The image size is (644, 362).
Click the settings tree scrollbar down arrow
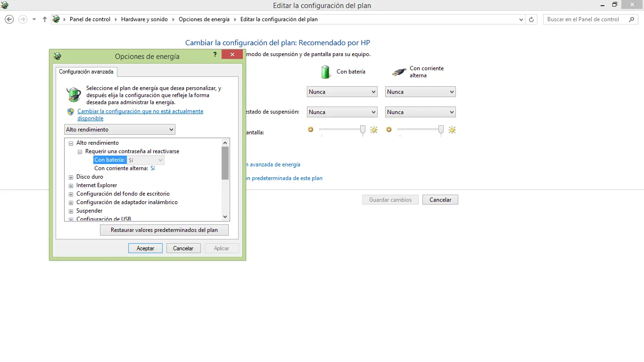tap(225, 217)
